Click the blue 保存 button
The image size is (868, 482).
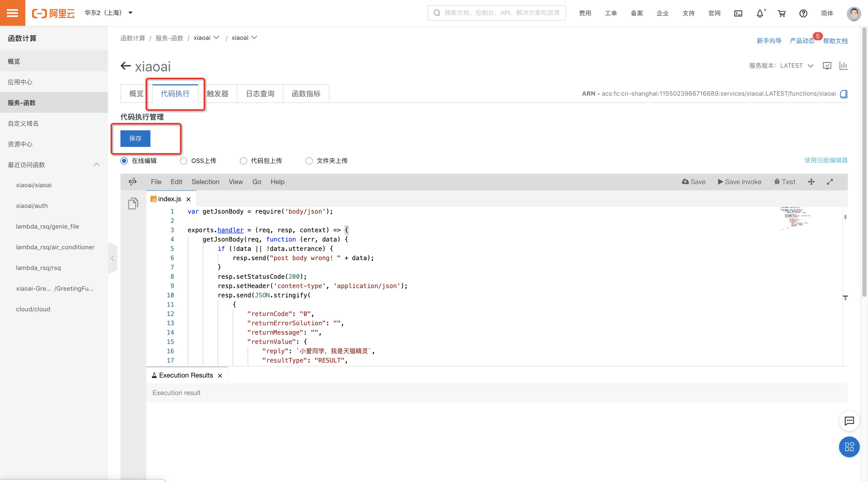click(x=135, y=139)
